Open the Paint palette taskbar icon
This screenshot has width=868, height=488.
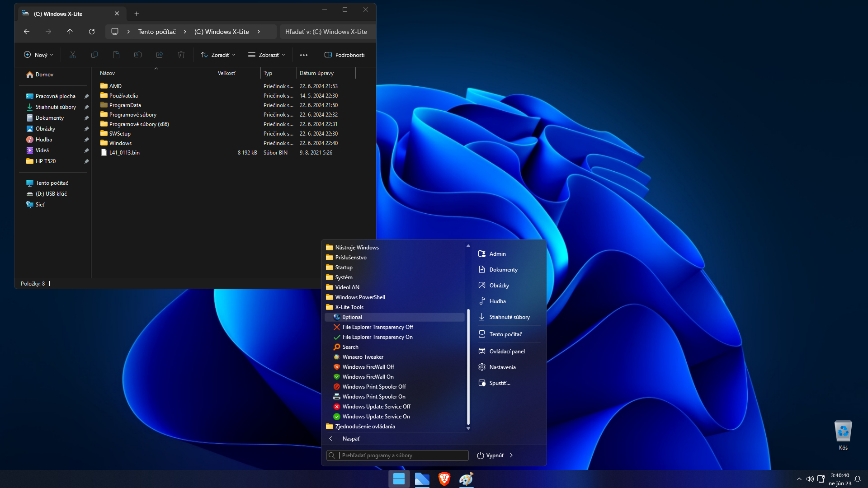pos(466,479)
